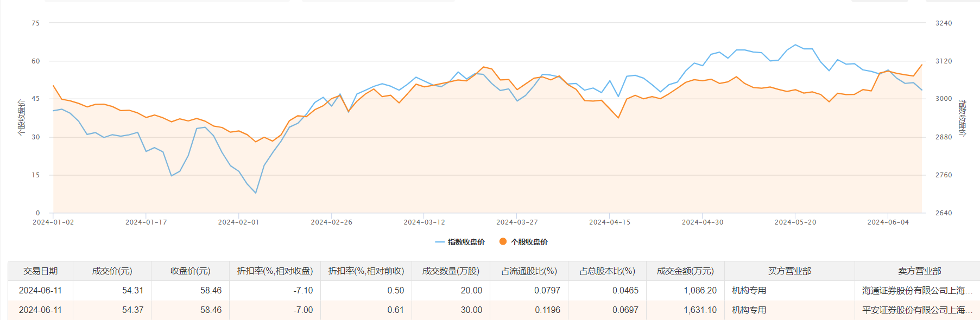The image size is (980, 320).
Task: Select the 成交数量(万股) column header
Action: coord(451,271)
